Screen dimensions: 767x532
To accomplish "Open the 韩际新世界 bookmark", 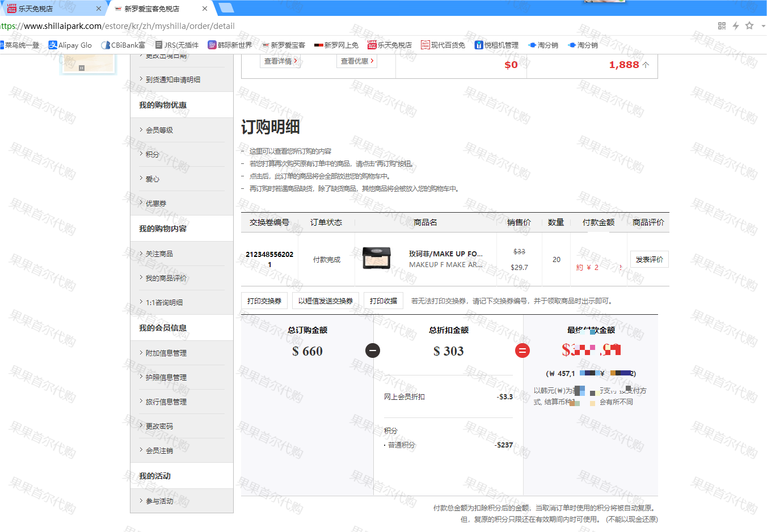I will 230,45.
